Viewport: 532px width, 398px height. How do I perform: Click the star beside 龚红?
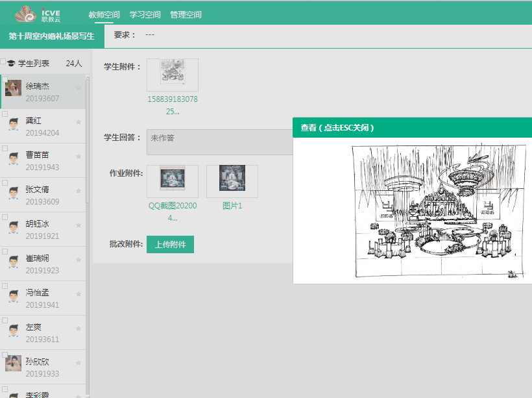[x=79, y=122]
